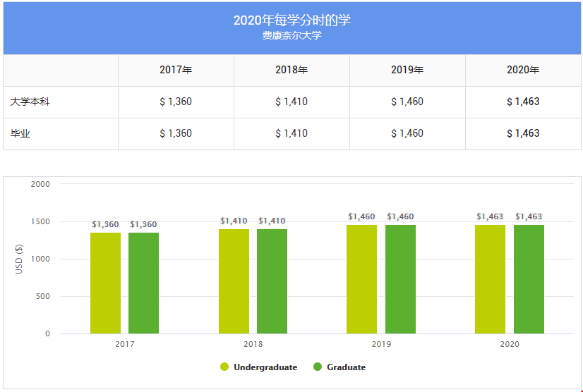The image size is (583, 392).
Task: Click the 2017 Graduate bar
Action: tap(143, 283)
